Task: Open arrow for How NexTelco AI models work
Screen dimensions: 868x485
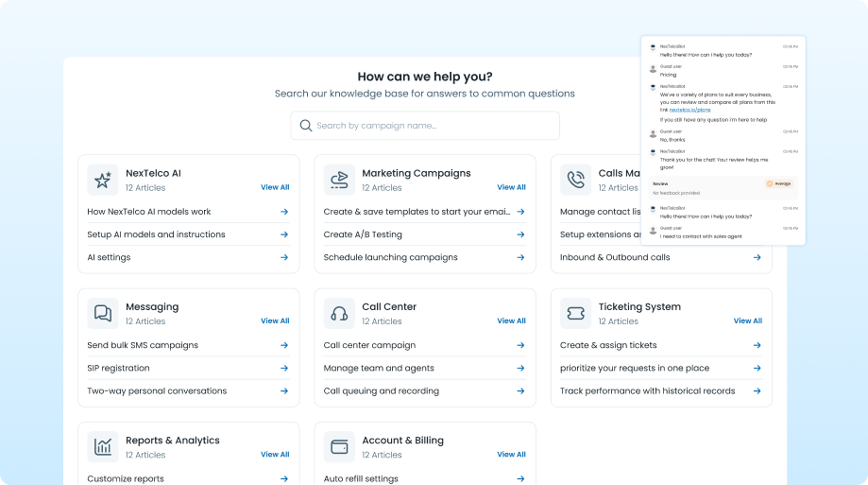Action: [283, 212]
